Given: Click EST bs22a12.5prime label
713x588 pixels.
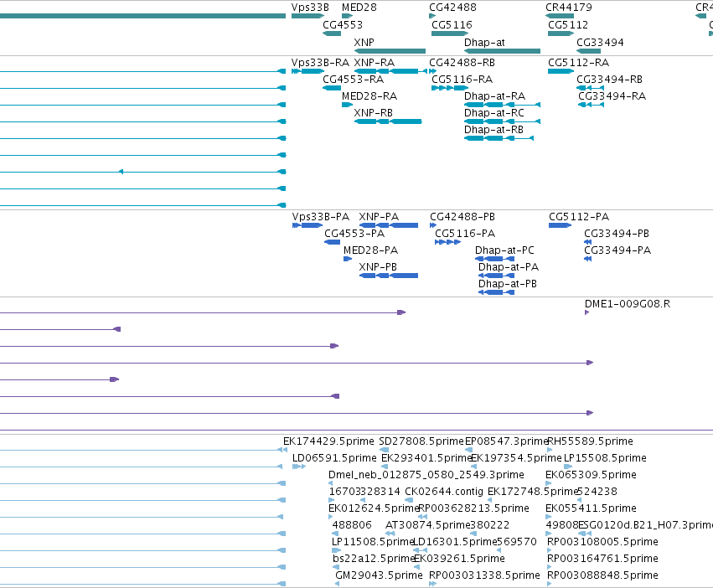Looking at the screenshot, I should 374,559.
